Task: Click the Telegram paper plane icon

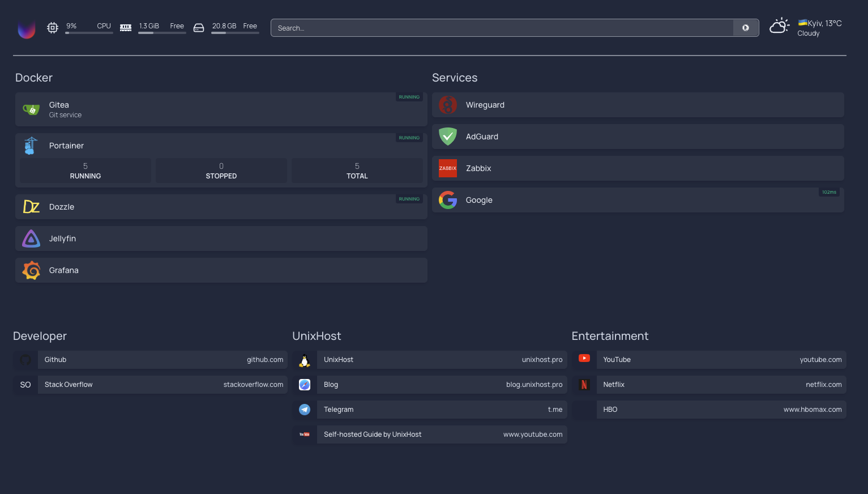Action: point(305,410)
